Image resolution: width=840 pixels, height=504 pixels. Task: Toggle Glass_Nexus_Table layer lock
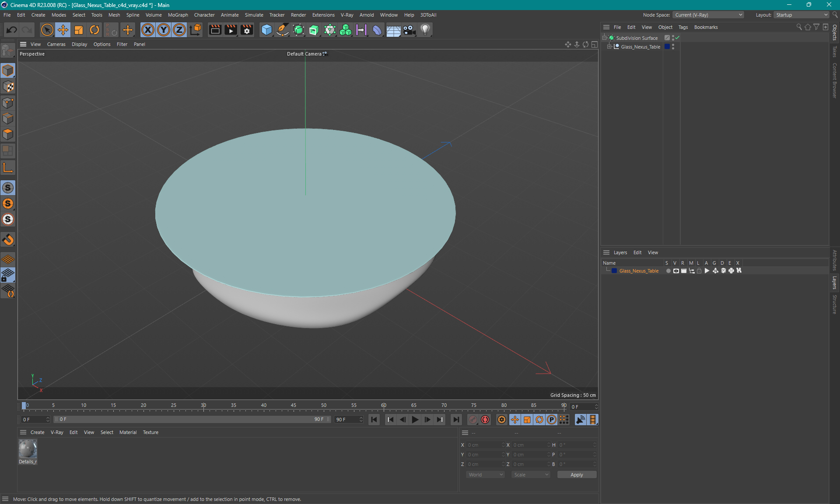(x=699, y=271)
